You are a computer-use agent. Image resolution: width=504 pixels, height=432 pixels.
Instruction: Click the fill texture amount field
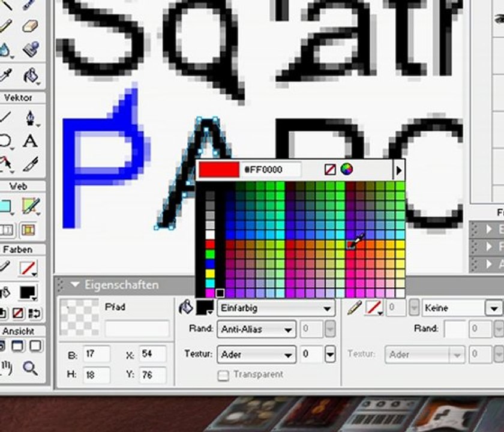[311, 354]
